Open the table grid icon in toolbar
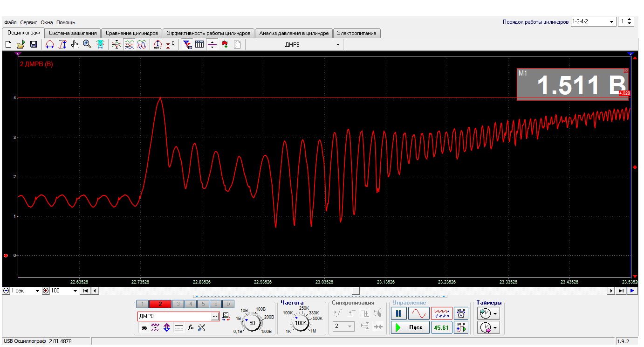The height and width of the screenshot is (347, 644). pyautogui.click(x=199, y=45)
